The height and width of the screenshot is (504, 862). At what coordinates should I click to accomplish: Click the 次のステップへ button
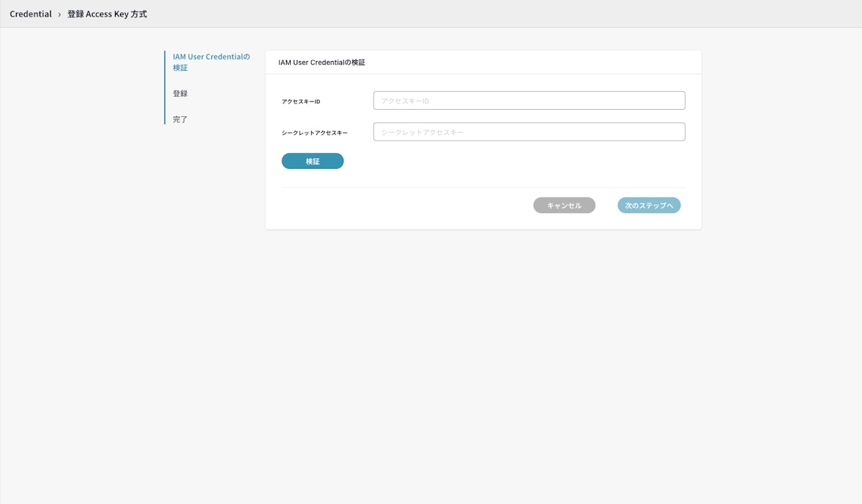[x=649, y=205]
